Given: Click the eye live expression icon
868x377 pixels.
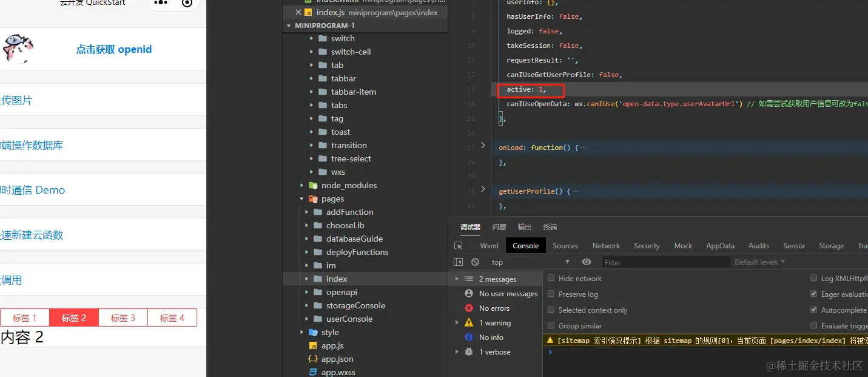Looking at the screenshot, I should (x=587, y=262).
